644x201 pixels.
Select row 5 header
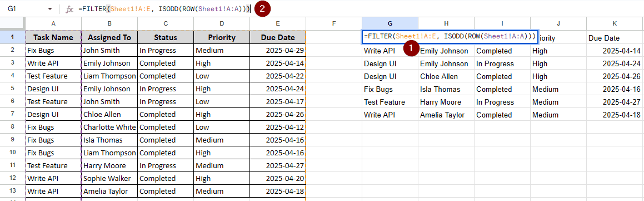pos(12,89)
